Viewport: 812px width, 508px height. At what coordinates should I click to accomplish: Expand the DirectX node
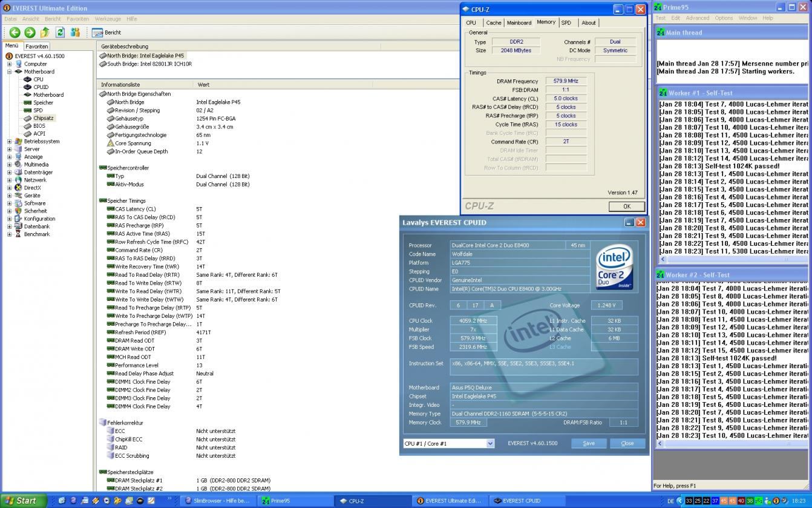point(9,188)
